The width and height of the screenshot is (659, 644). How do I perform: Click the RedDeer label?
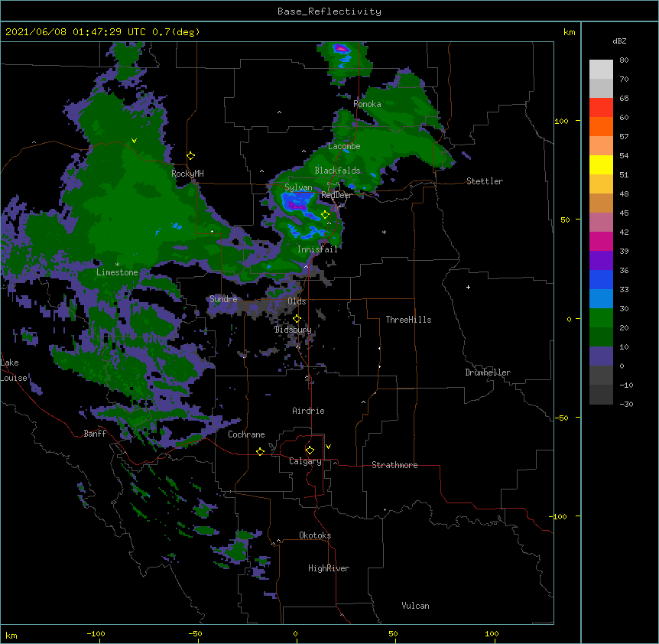click(336, 195)
